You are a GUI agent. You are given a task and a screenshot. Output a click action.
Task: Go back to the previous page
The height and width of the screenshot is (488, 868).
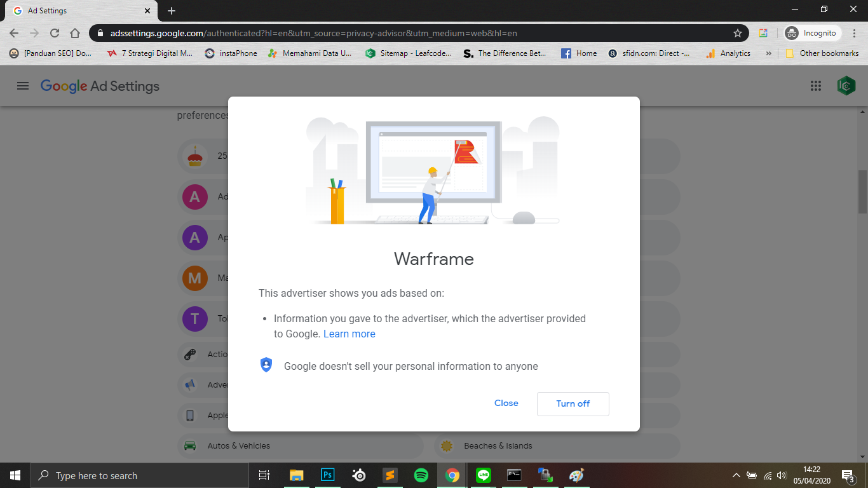point(14,33)
